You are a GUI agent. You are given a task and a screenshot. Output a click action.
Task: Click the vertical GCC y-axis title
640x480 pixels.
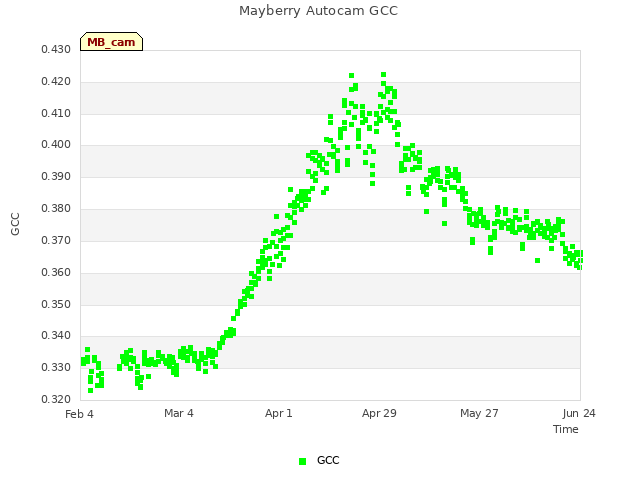click(x=15, y=224)
